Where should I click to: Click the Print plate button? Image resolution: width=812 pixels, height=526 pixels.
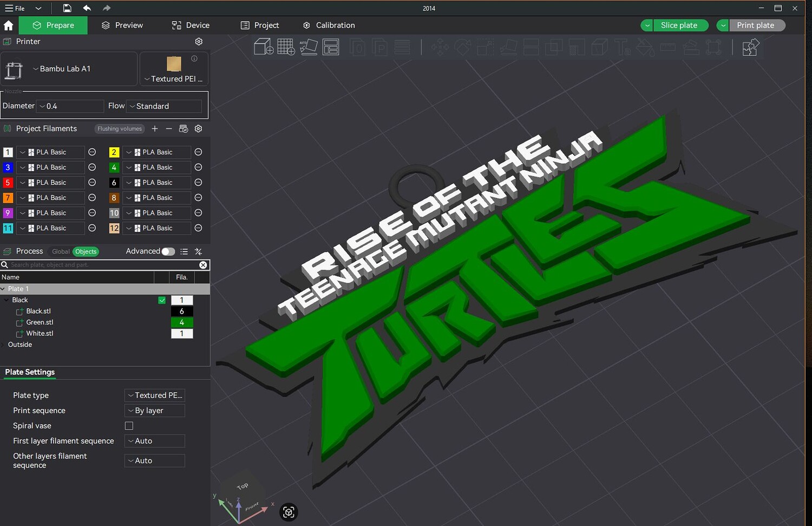point(756,25)
